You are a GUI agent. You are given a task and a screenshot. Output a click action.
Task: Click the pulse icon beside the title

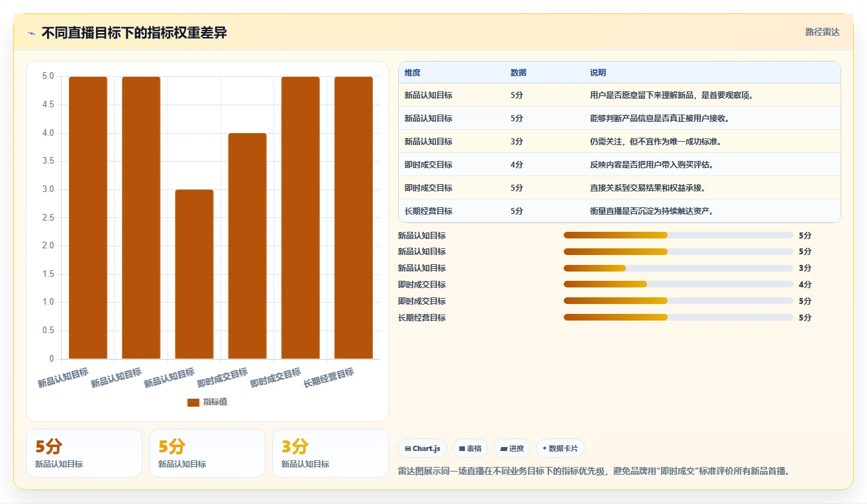point(31,33)
